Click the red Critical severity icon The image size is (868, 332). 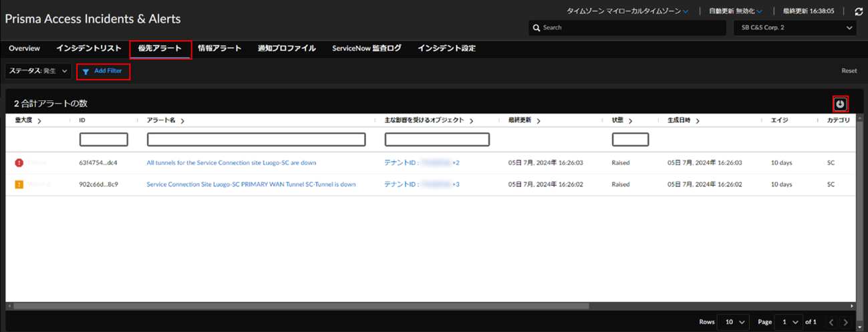[x=19, y=162]
